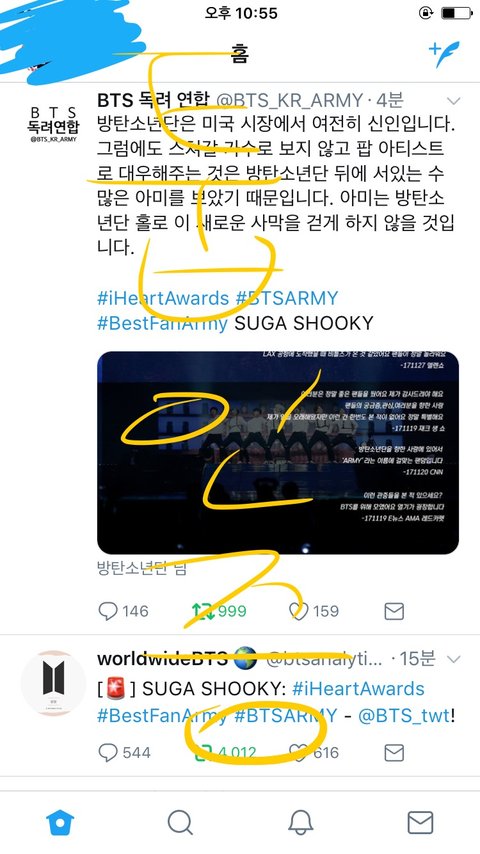Image resolution: width=480 pixels, height=854 pixels.
Task: Share BTS_KR_ARMY tweet via message envelope
Action: [x=394, y=611]
